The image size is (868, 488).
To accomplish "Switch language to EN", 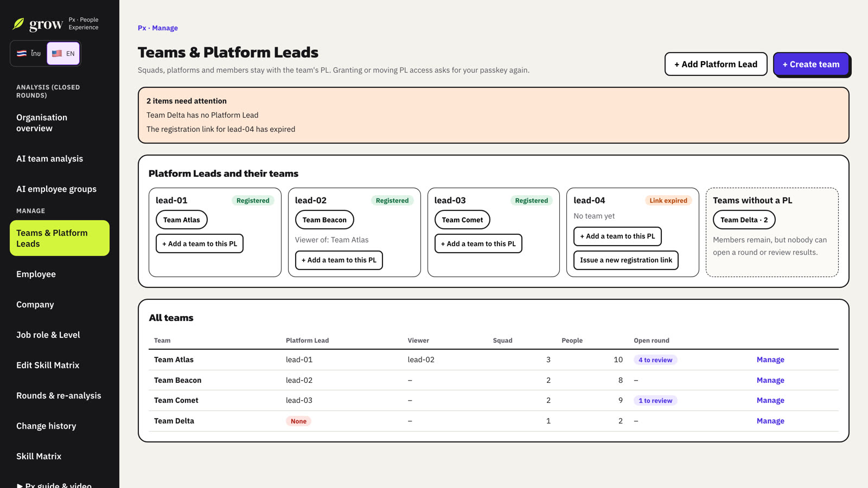I will click(x=63, y=54).
